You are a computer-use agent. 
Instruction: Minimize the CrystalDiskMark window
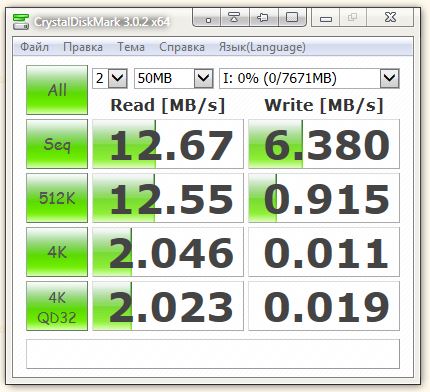[325, 18]
